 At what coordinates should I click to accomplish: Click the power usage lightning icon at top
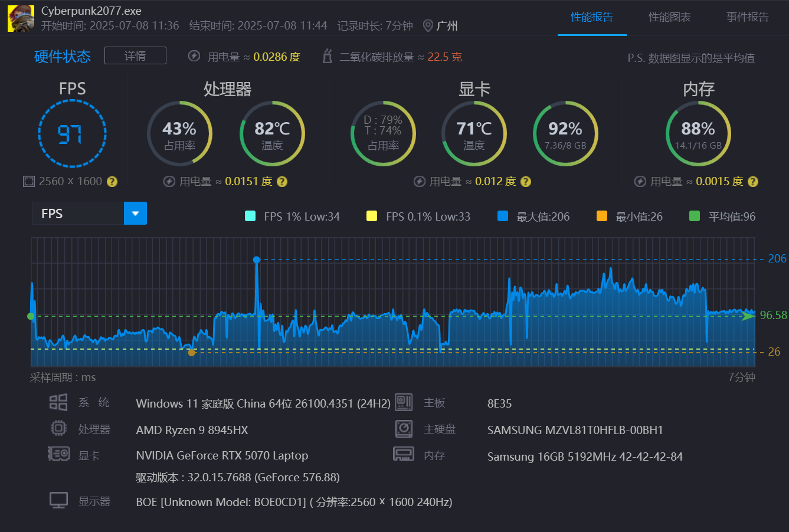(x=194, y=56)
